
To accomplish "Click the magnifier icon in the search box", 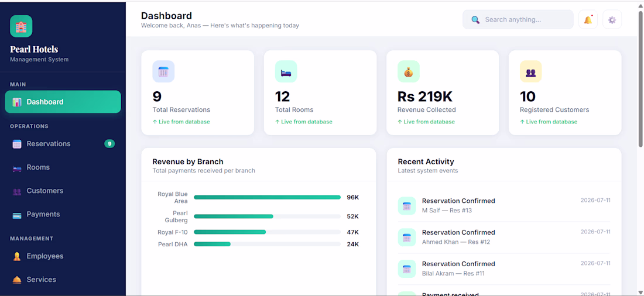I will 475,20.
